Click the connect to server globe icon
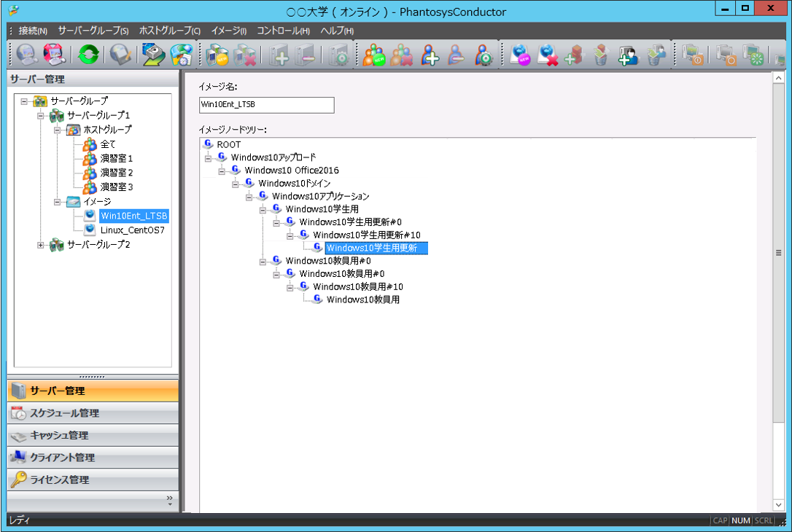The height and width of the screenshot is (532, 792). (x=26, y=55)
